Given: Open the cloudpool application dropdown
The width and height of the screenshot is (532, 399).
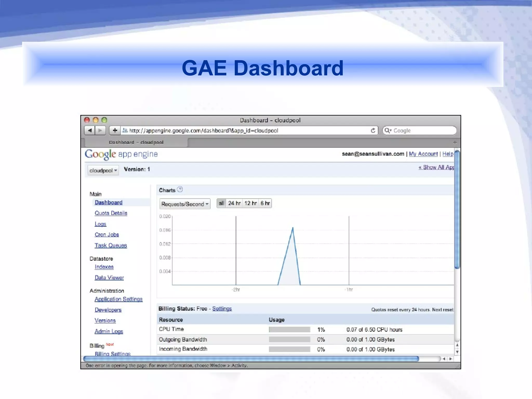Looking at the screenshot, I should click(x=103, y=170).
